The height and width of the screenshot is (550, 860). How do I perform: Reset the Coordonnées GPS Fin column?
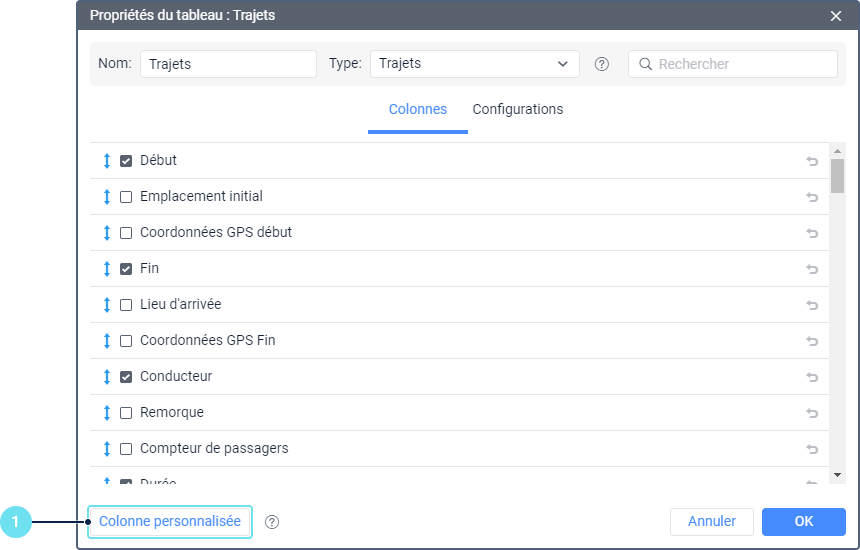pos(812,341)
